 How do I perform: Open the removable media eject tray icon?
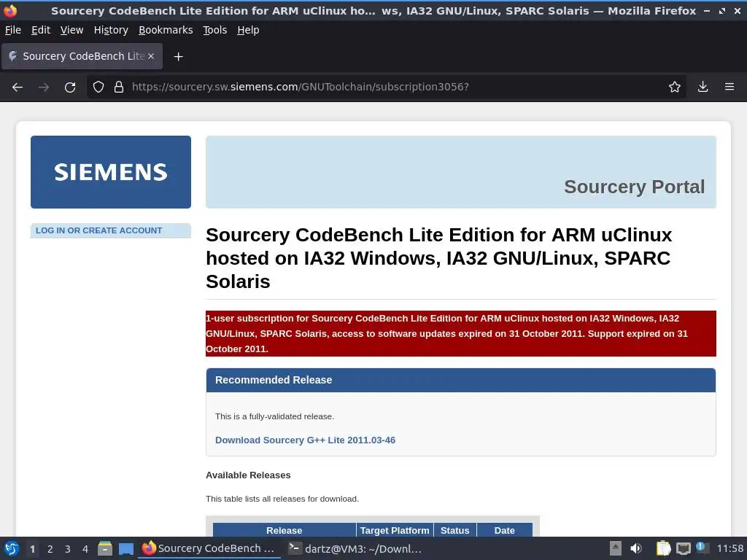[616, 548]
